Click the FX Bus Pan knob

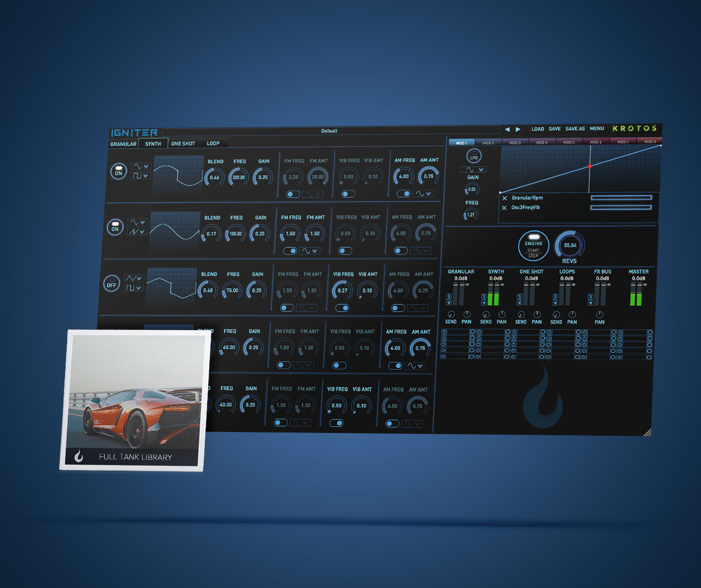click(x=600, y=314)
